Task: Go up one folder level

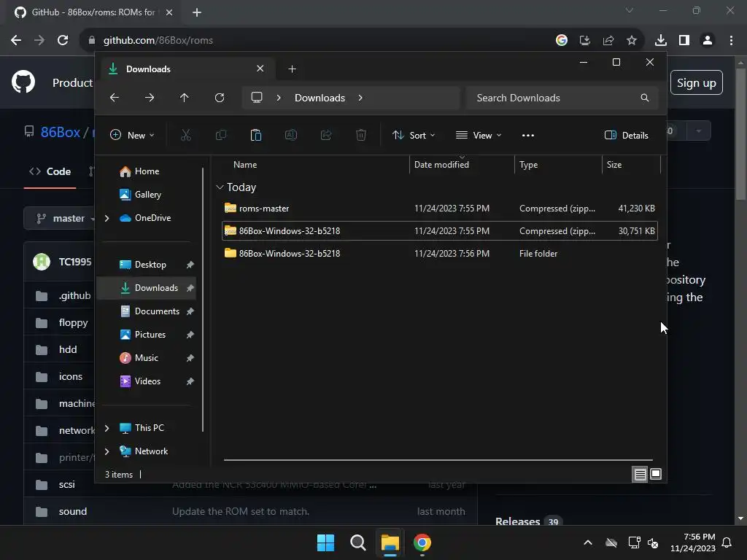Action: [x=185, y=98]
